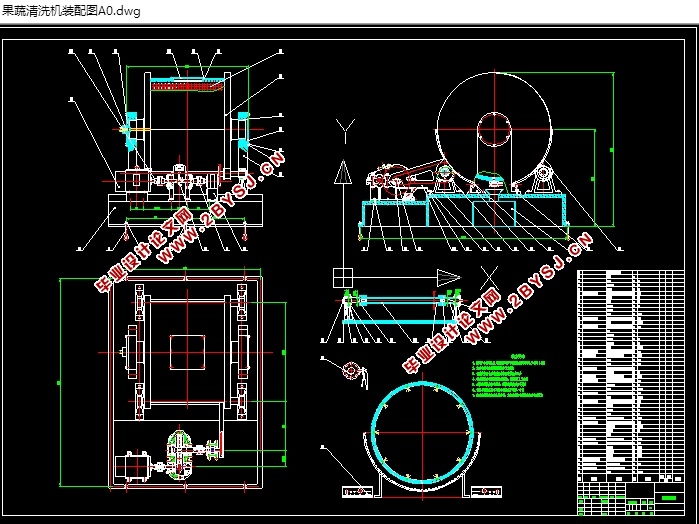Click the right label box under the ring view
The width and height of the screenshot is (699, 524).
[x=486, y=492]
